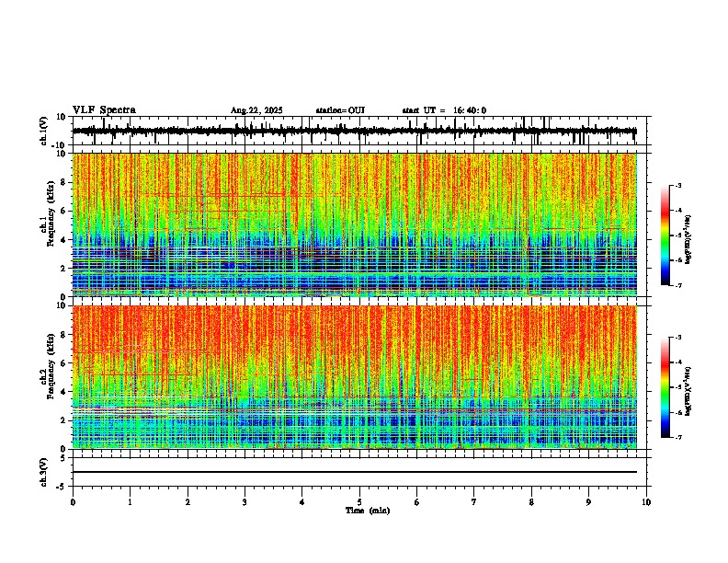This screenshot has height=563, width=728.
Task: Click the -3 value on ch.1 color bar
Action: pyautogui.click(x=677, y=186)
